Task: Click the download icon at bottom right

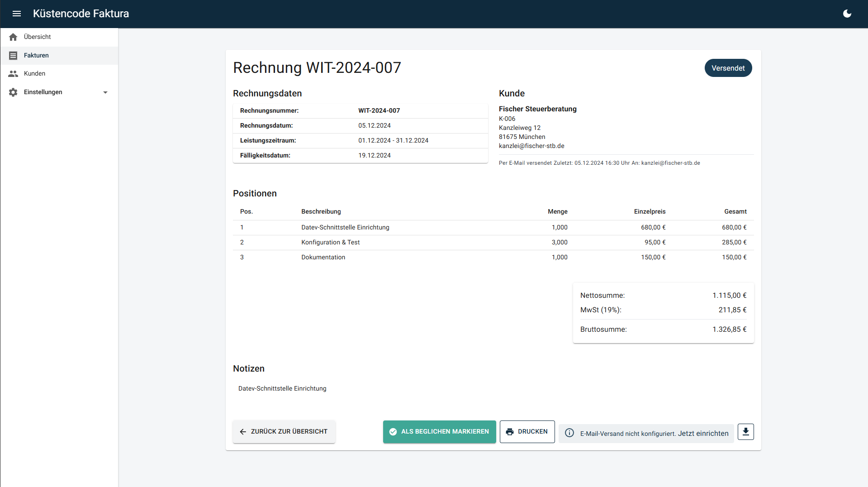Action: 745,431
